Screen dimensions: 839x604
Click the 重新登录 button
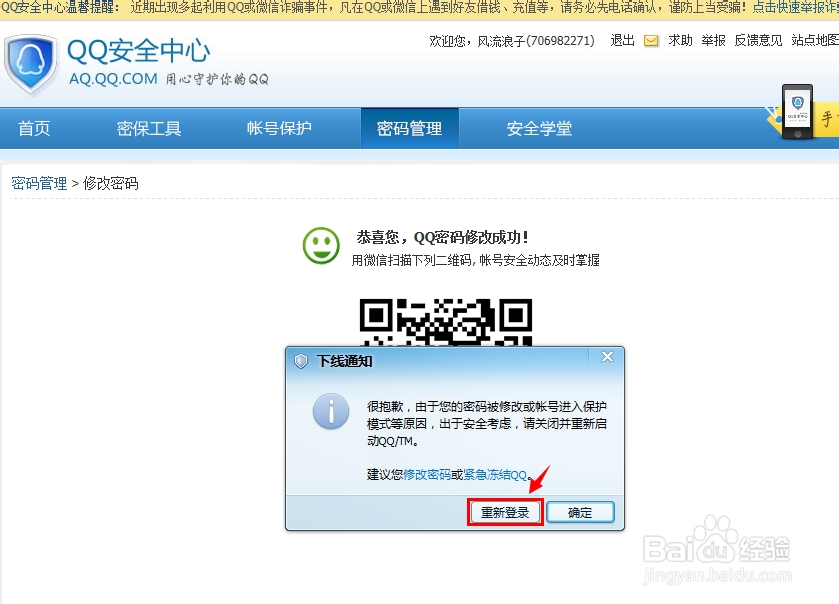[505, 513]
